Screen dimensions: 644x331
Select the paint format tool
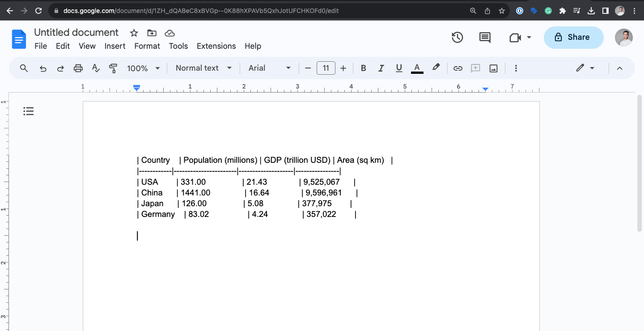[x=113, y=68]
